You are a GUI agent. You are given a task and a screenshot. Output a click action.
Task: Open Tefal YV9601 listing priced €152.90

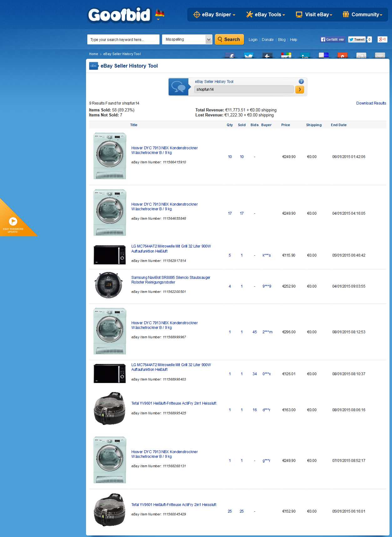coord(174,505)
